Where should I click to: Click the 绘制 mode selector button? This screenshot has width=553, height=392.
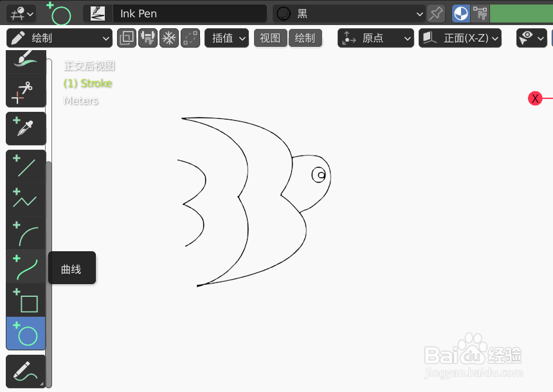(x=59, y=38)
